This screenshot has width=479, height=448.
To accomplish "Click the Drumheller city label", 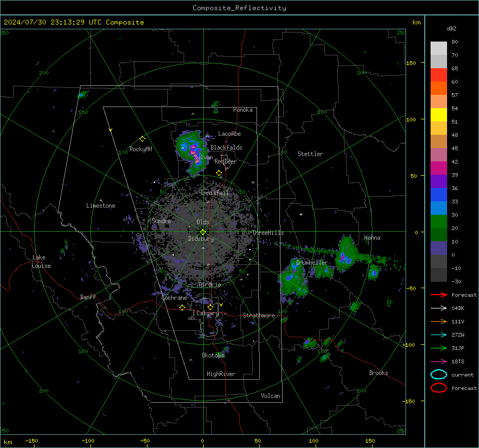I will click(312, 263).
